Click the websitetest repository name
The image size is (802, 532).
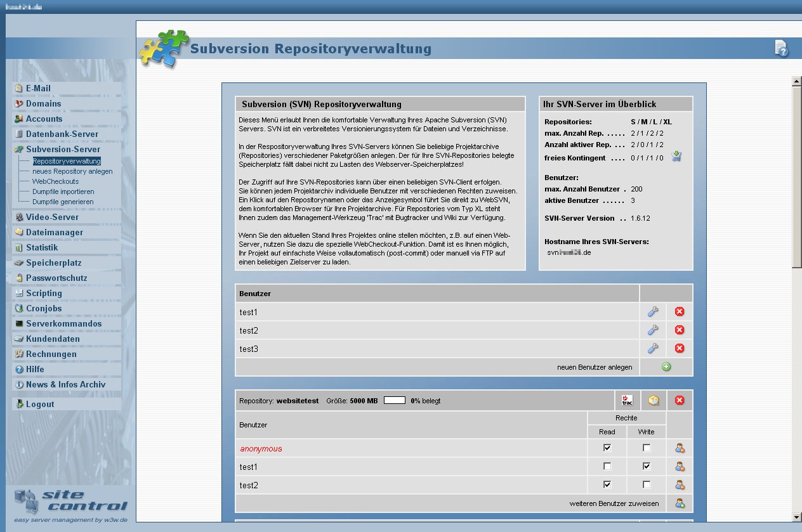click(298, 401)
